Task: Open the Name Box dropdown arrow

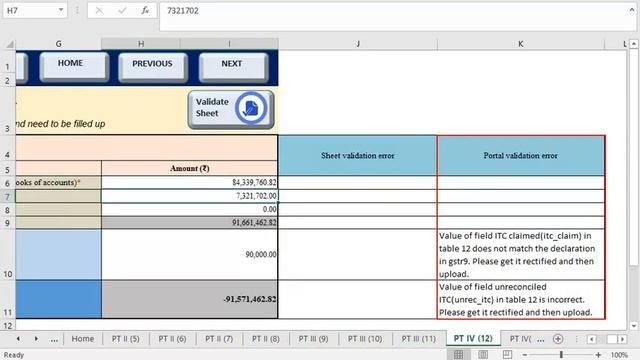Action: pyautogui.click(x=61, y=10)
